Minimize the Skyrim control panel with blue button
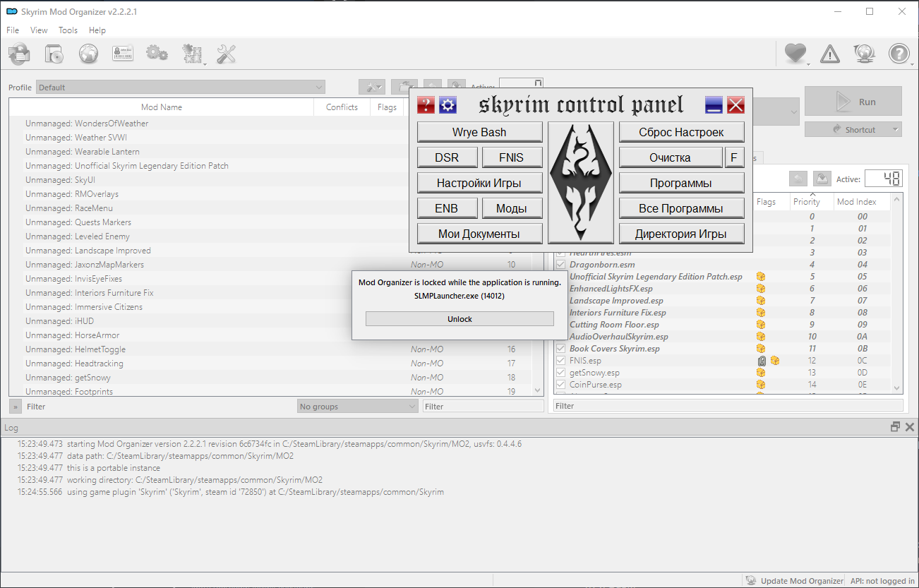The width and height of the screenshot is (919, 588). [714, 105]
